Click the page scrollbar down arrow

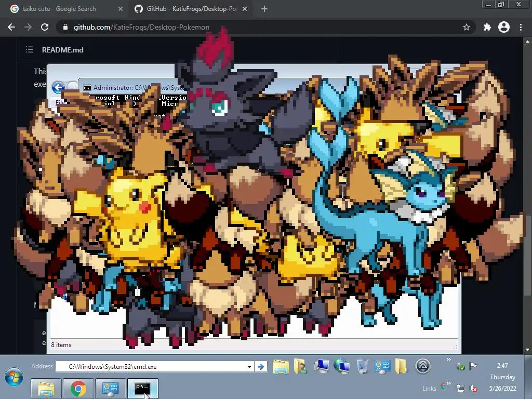527,350
